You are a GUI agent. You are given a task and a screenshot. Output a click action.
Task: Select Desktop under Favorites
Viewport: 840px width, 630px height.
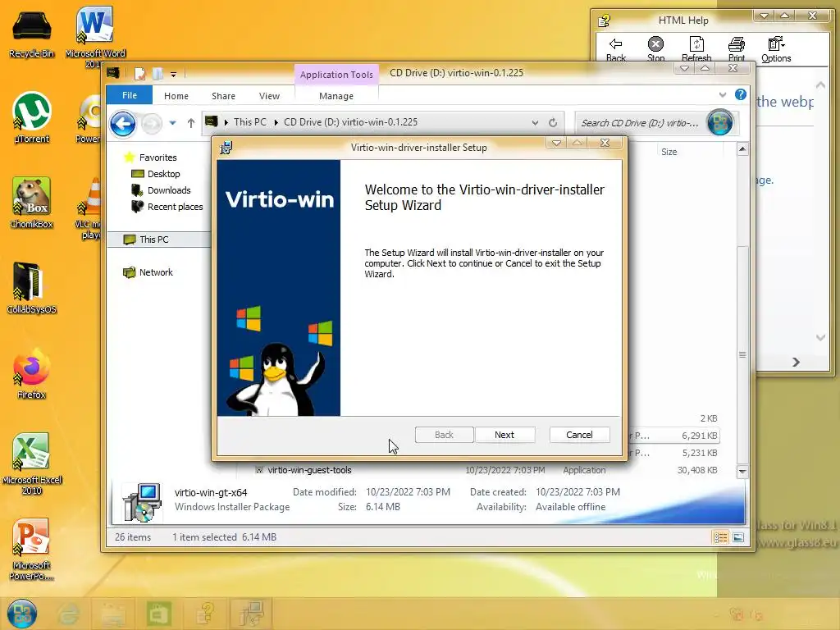click(x=163, y=174)
